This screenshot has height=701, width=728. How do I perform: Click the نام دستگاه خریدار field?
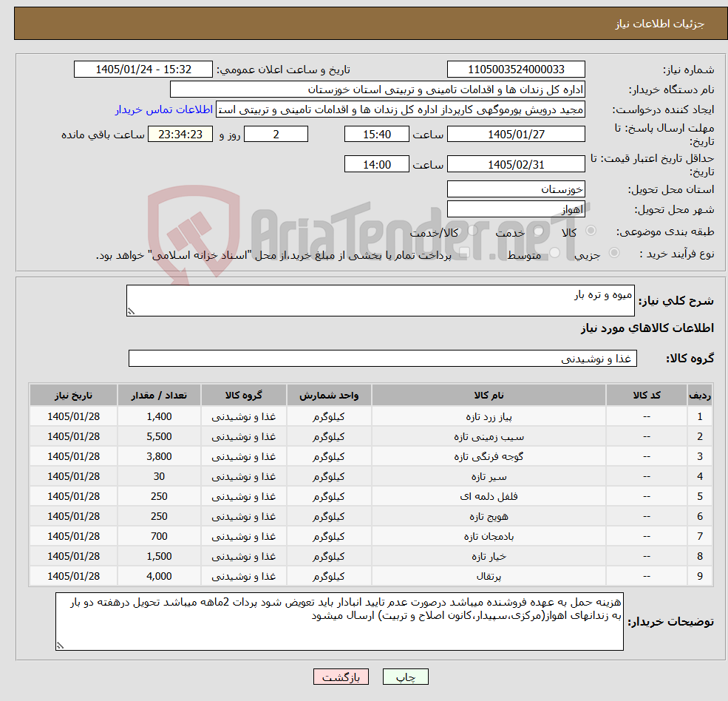[x=378, y=89]
